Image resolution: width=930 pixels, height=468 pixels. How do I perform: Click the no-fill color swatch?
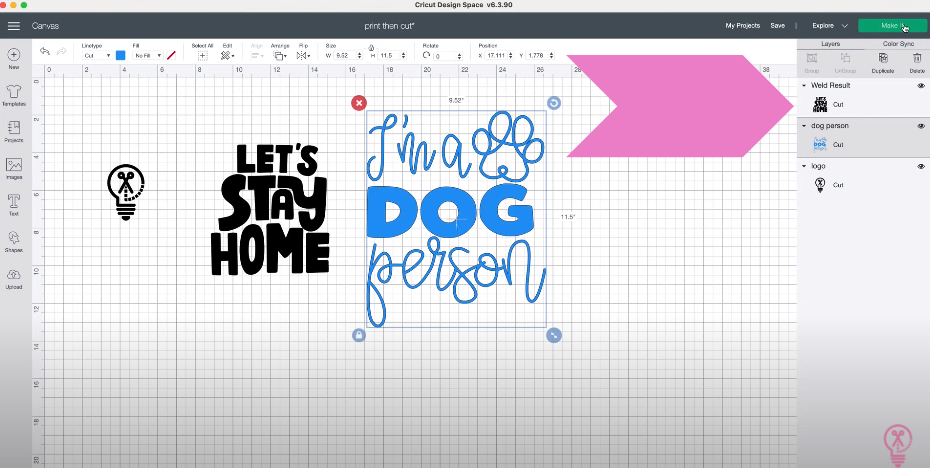click(x=171, y=55)
